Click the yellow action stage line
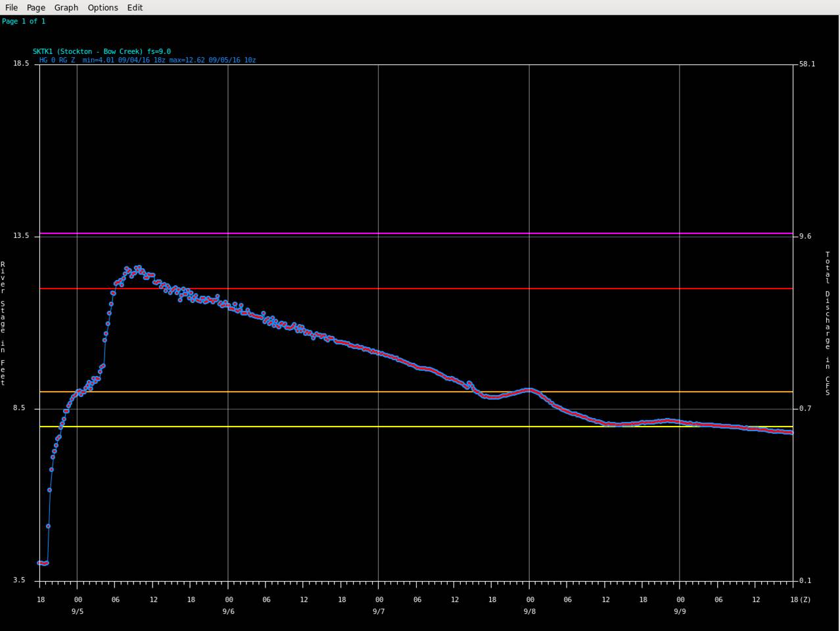Screen dimensions: 840x631 [x=416, y=427]
